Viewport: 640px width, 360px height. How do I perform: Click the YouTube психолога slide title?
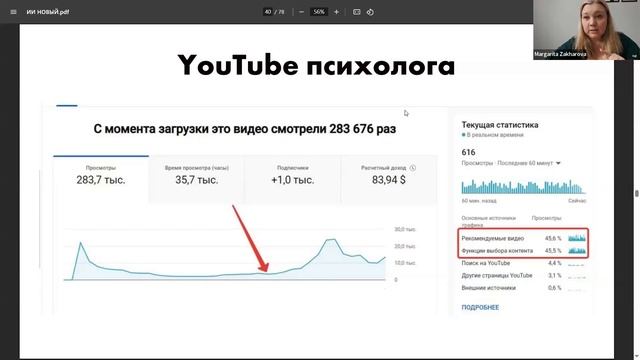click(x=316, y=65)
